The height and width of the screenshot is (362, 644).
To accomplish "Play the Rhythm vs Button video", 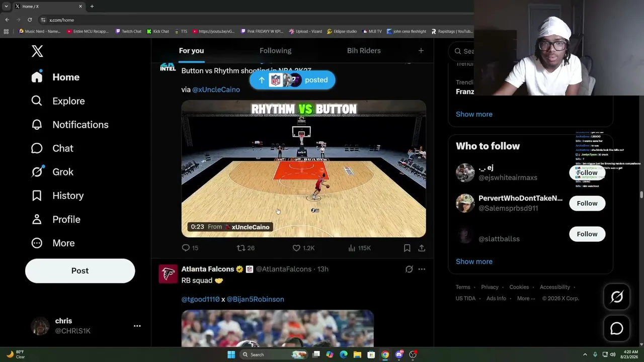I will point(303,168).
